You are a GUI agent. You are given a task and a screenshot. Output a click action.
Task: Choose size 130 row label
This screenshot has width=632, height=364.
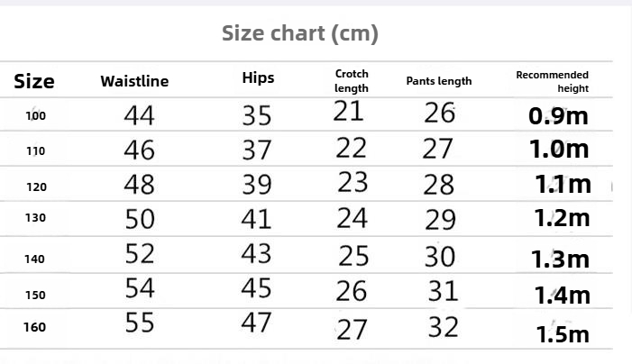pyautogui.click(x=35, y=218)
